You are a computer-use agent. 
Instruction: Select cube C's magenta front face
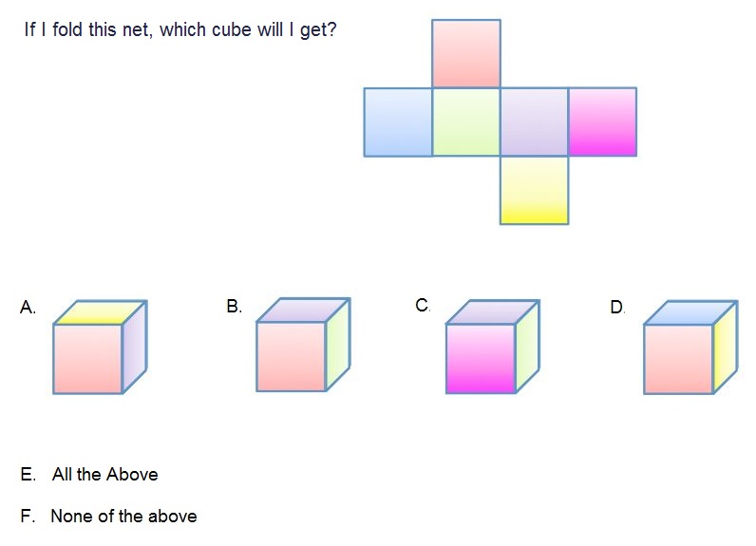(481, 358)
